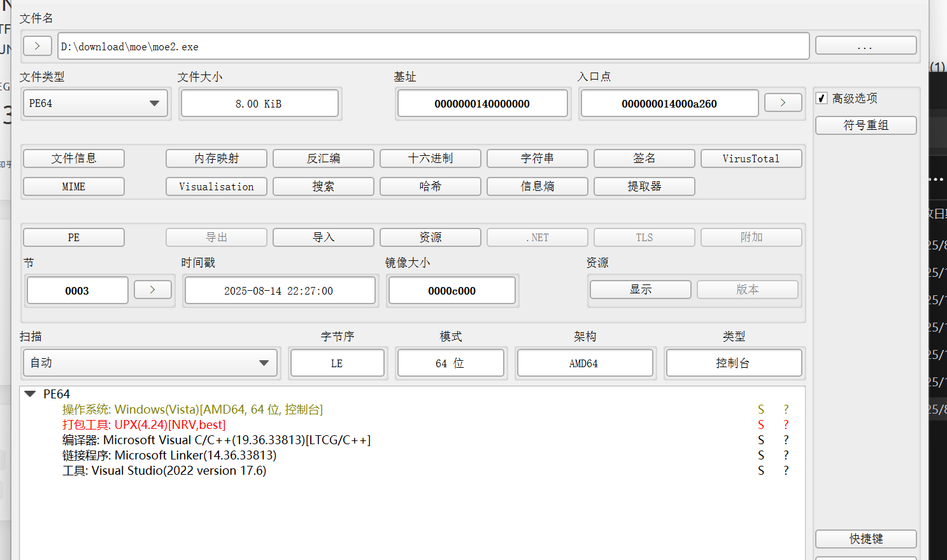Click the 信息熵 entropy button
The width and height of the screenshot is (947, 560).
tap(537, 186)
